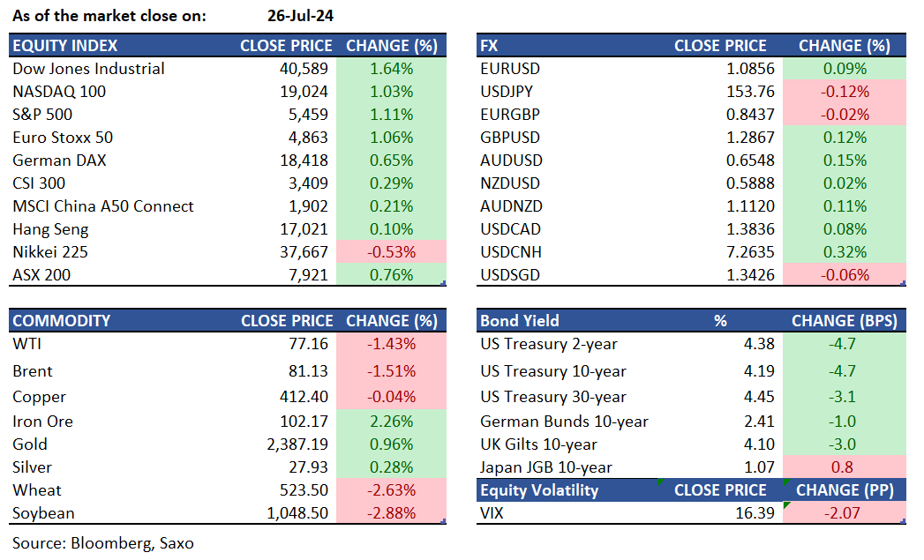Click the Bond Yield table header
The image size is (924, 560).
click(520, 321)
